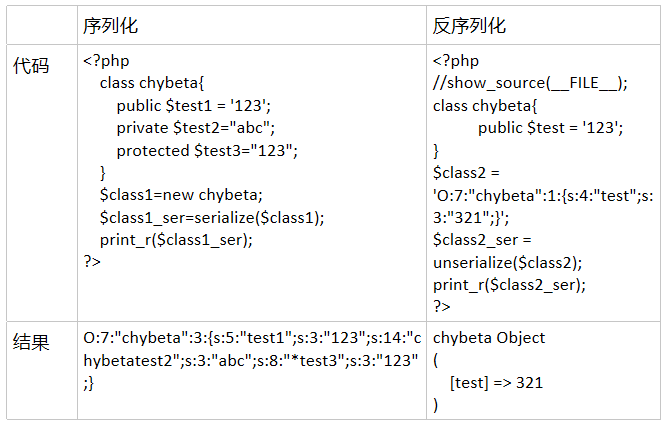The width and height of the screenshot is (667, 426).
Task: Click the 'chybeta Object' output text
Action: pos(489,338)
